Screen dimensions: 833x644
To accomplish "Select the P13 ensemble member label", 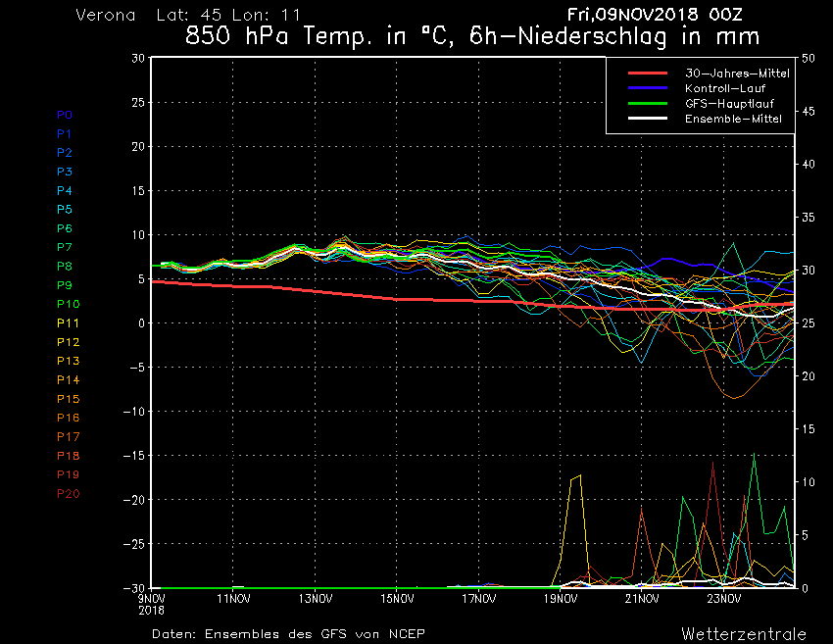I will pos(68,362).
